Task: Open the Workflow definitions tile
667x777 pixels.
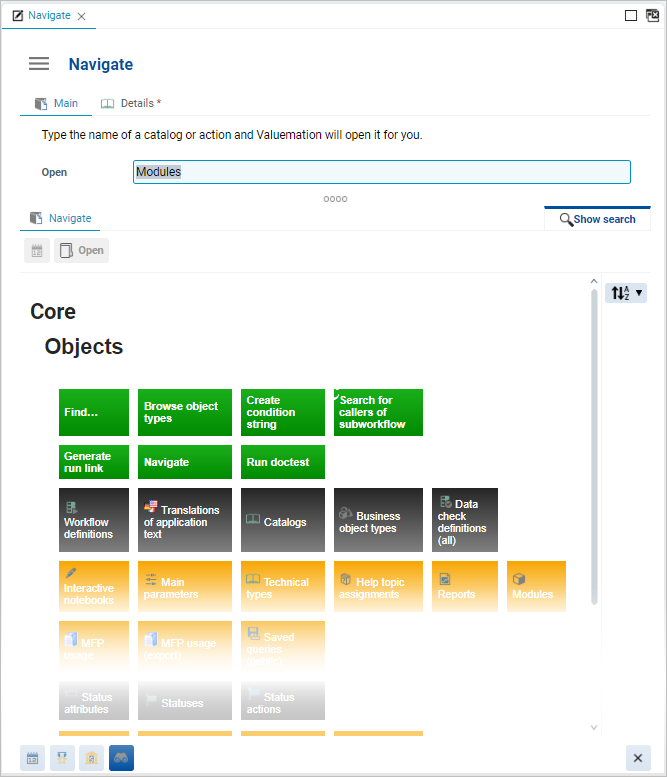Action: pyautogui.click(x=94, y=520)
